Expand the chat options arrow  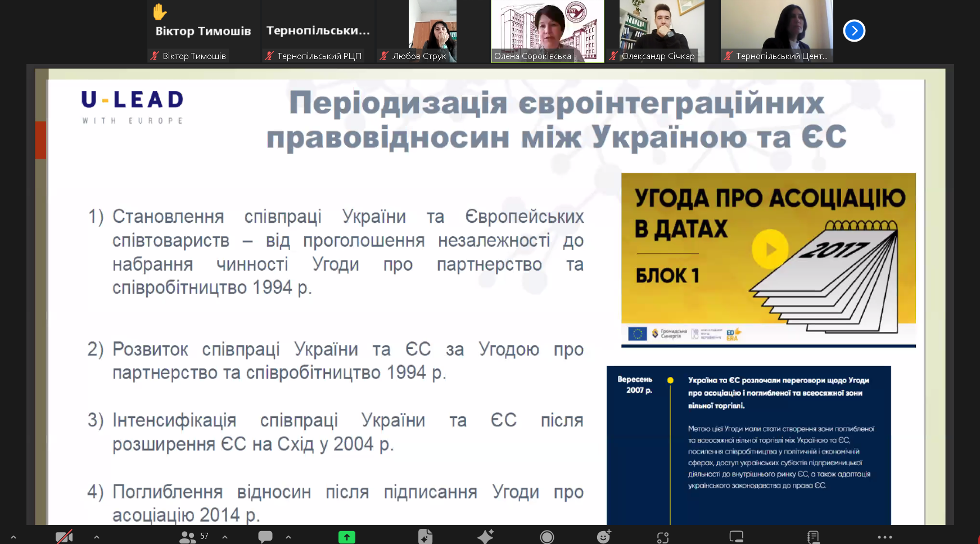coord(288,537)
